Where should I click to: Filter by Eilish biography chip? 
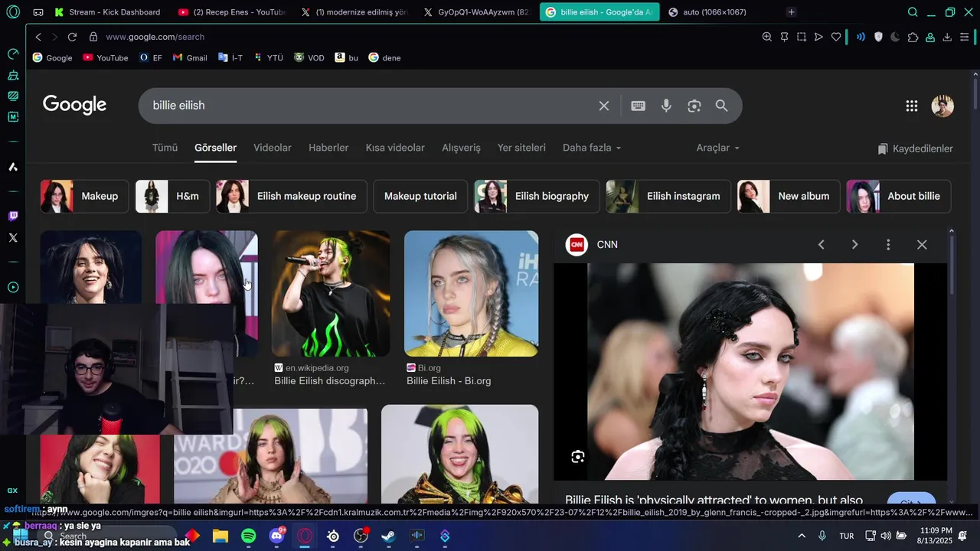click(x=537, y=196)
